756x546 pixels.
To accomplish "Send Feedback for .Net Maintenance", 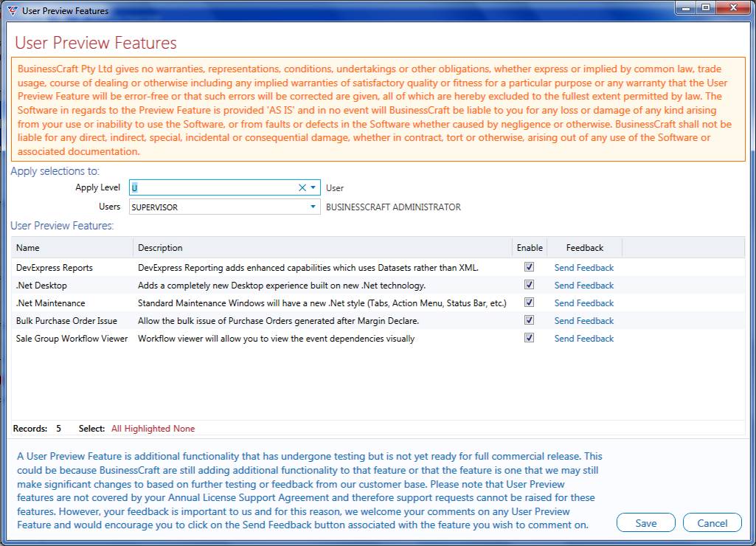I will pyautogui.click(x=584, y=303).
